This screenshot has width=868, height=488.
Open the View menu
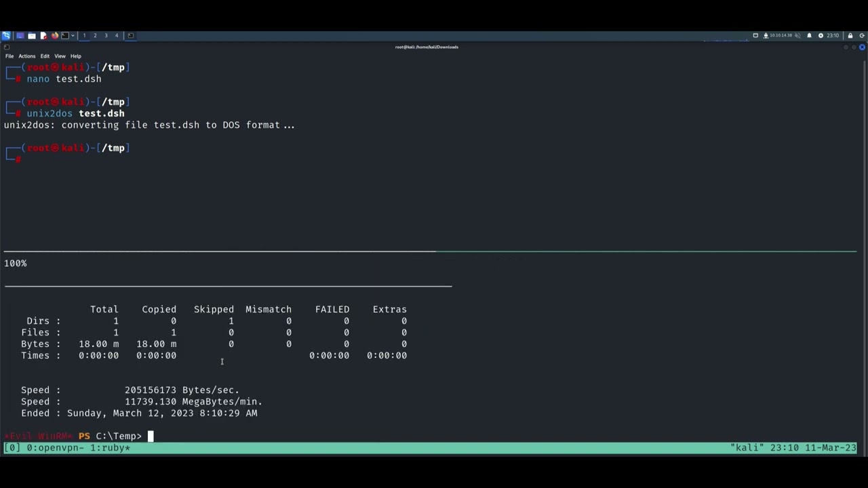click(60, 56)
